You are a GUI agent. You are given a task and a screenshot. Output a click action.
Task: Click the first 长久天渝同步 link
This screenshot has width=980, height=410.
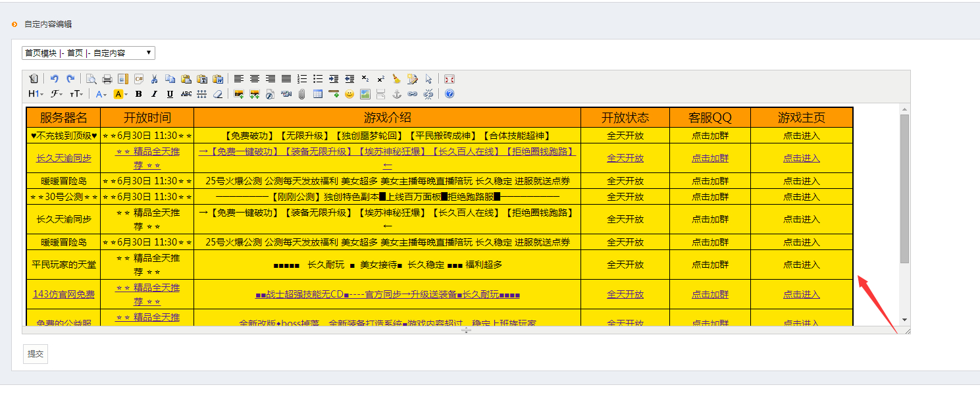tap(64, 158)
